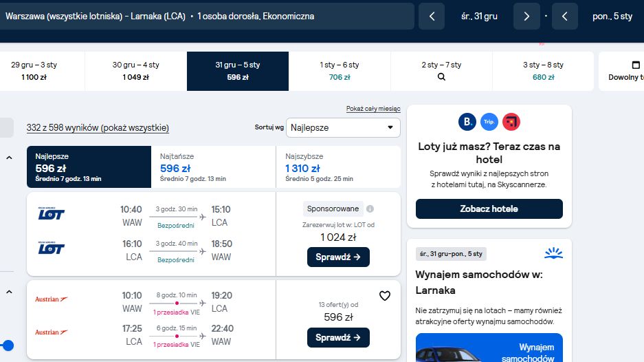Open sponsored info icon next to Sponsorowane

pos(370,209)
